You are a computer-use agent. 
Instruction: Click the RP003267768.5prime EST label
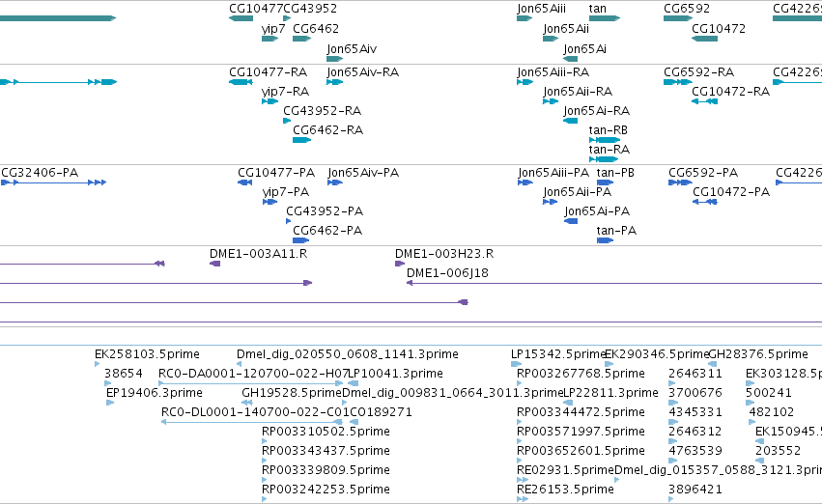click(x=581, y=374)
